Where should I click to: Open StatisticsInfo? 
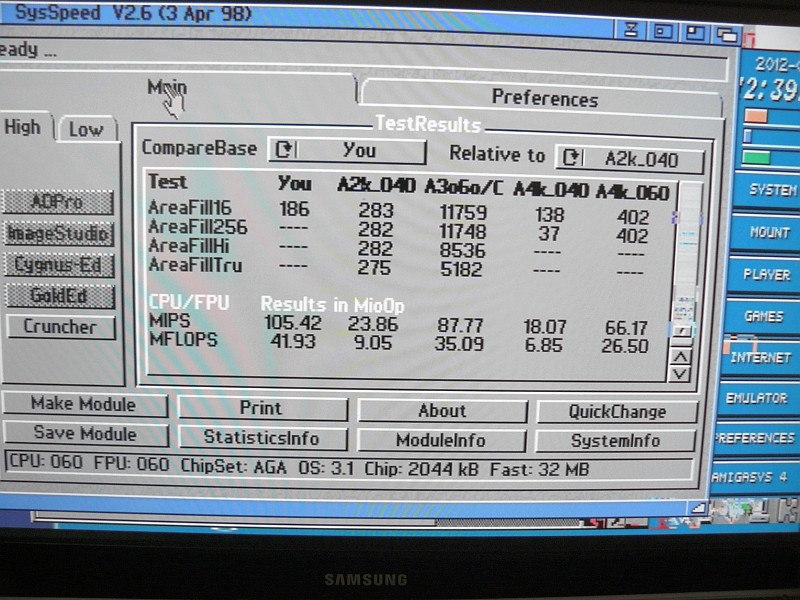(262, 438)
